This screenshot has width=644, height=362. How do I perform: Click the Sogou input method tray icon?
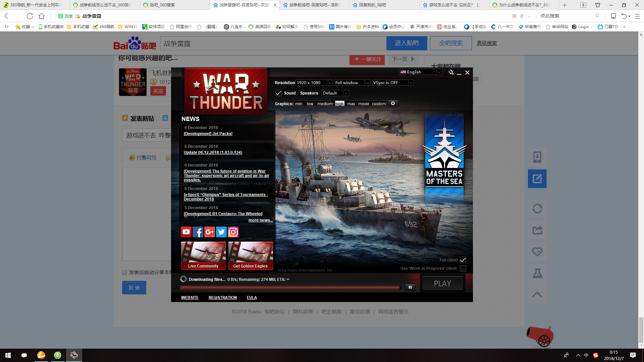(x=596, y=355)
